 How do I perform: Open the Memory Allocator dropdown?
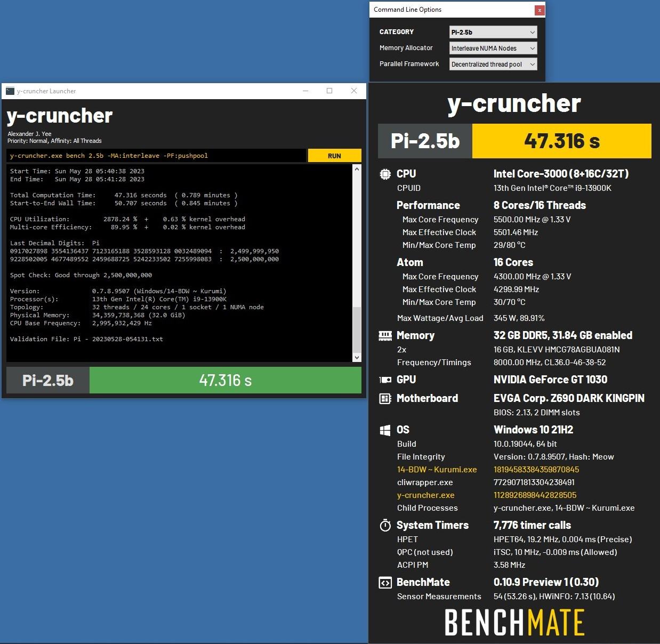pyautogui.click(x=493, y=48)
